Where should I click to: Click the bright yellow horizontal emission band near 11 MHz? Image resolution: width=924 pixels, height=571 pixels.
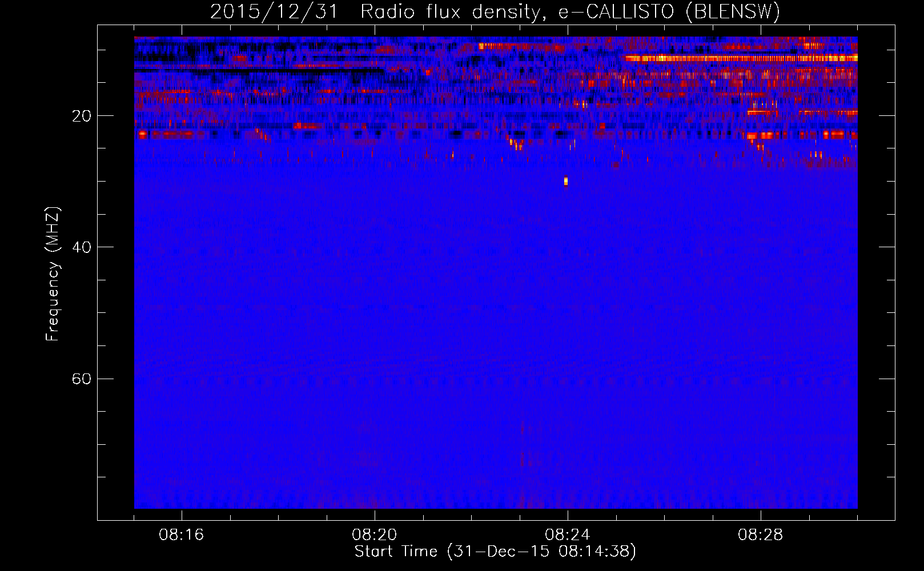click(x=741, y=58)
